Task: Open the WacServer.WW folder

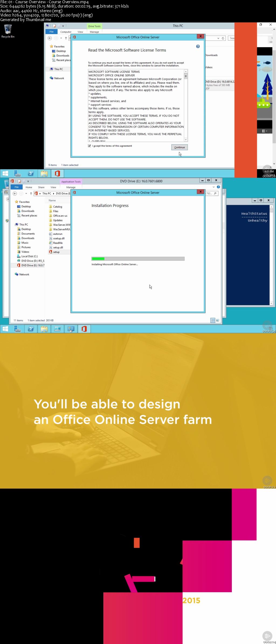Action: [x=60, y=225]
